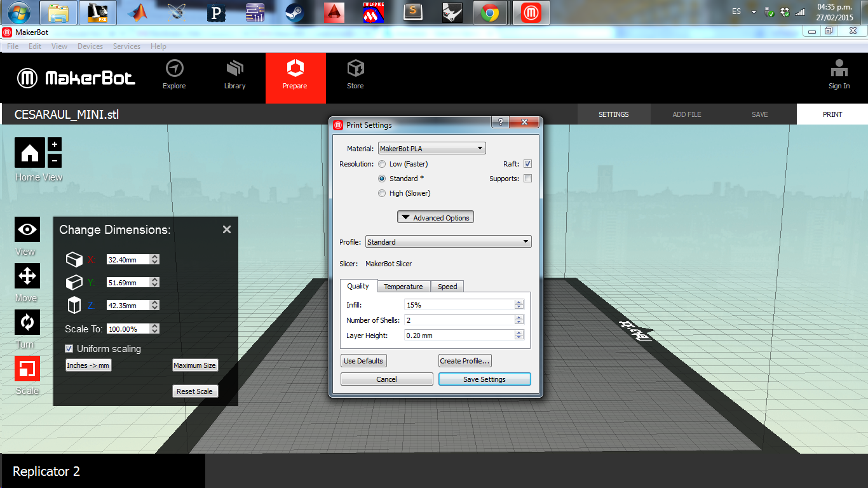The height and width of the screenshot is (488, 868).
Task: Click the Home View house icon
Action: [x=30, y=152]
